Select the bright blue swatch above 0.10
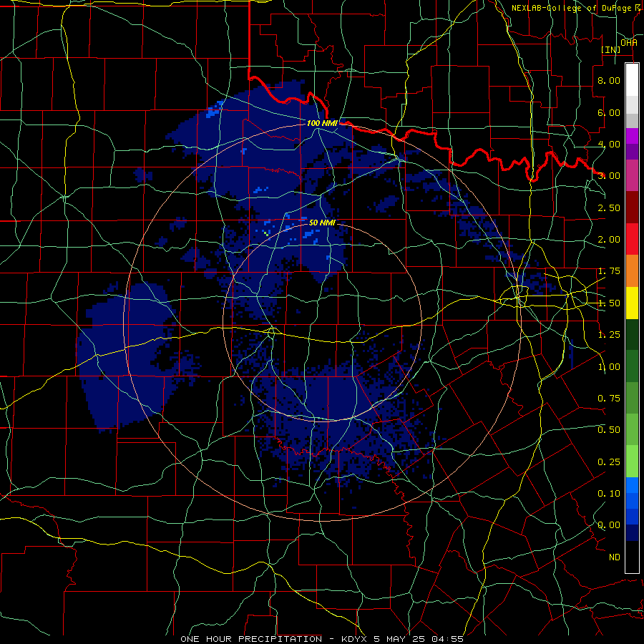 [x=632, y=485]
